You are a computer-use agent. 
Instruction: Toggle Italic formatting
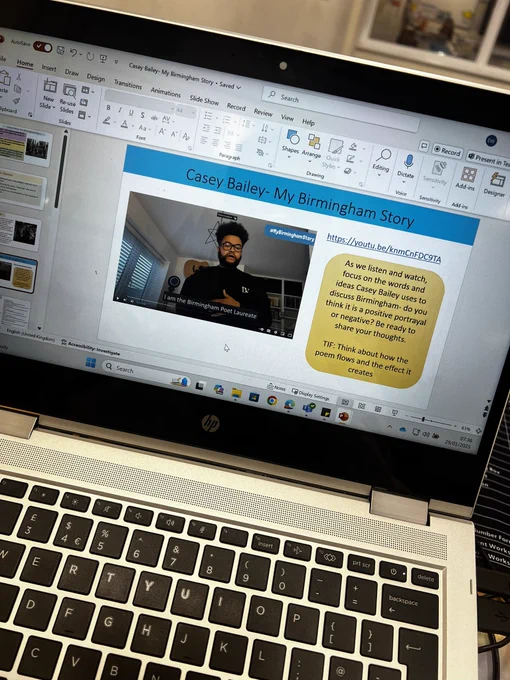point(120,110)
